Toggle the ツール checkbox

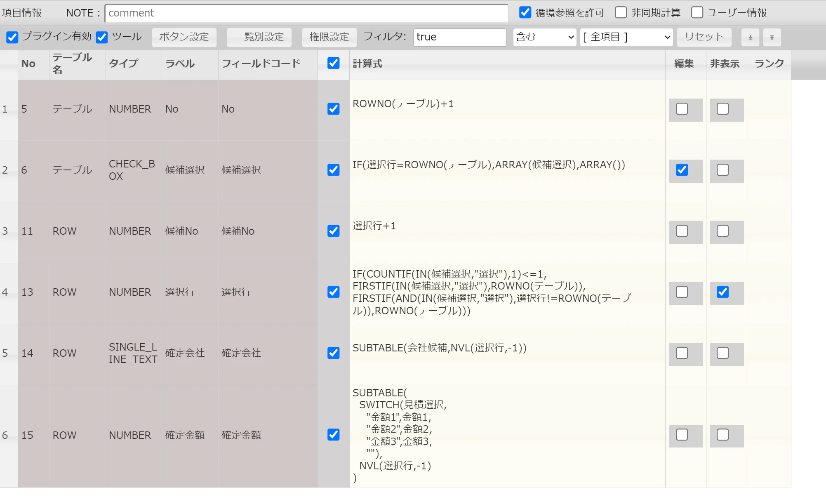[101, 37]
